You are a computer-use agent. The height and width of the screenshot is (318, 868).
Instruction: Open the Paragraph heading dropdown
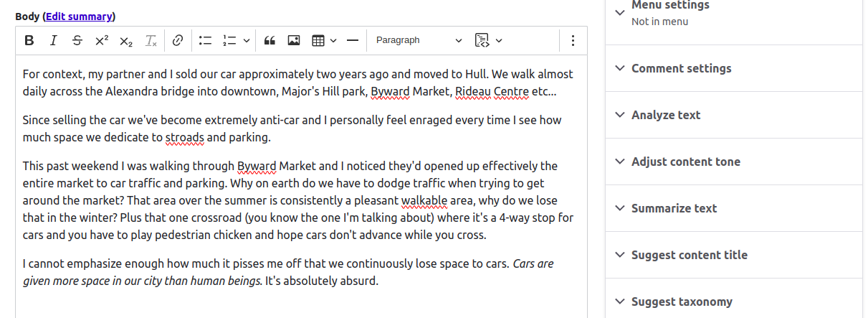point(419,41)
